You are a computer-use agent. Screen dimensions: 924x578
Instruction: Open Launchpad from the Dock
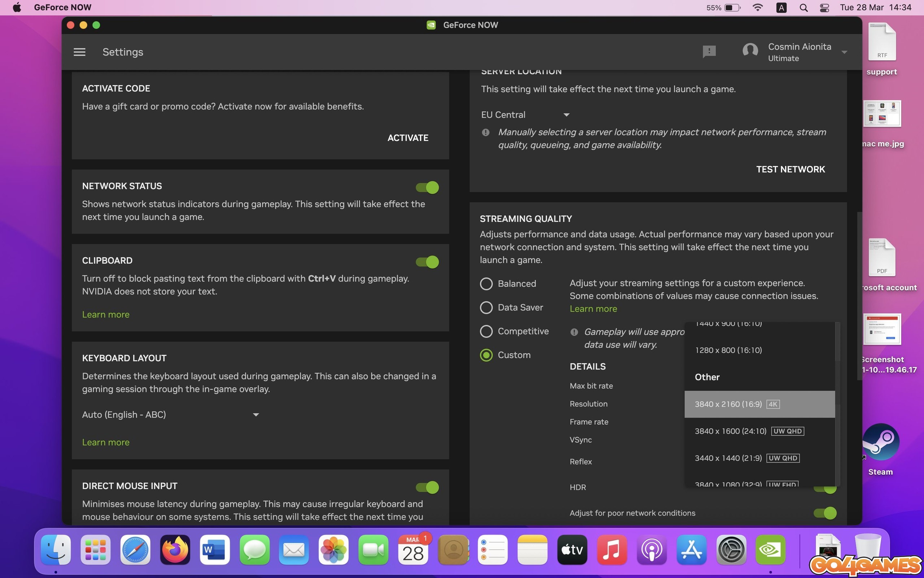[x=95, y=550]
